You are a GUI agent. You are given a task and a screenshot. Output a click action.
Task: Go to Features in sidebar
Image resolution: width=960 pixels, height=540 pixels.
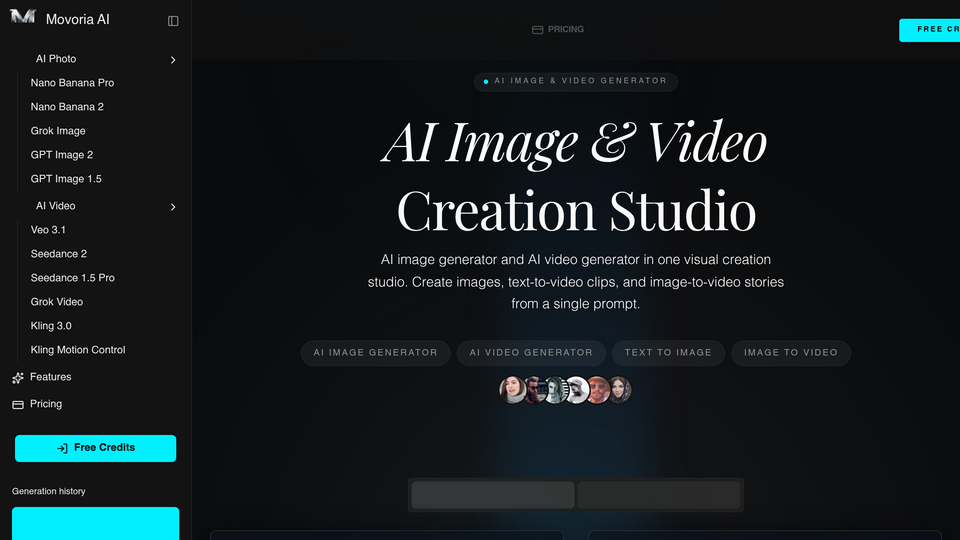[x=51, y=377]
